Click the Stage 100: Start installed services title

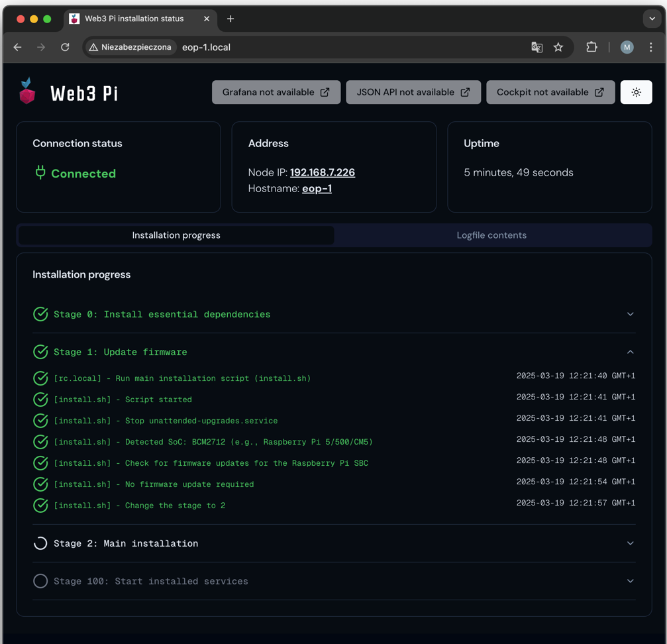tap(150, 581)
